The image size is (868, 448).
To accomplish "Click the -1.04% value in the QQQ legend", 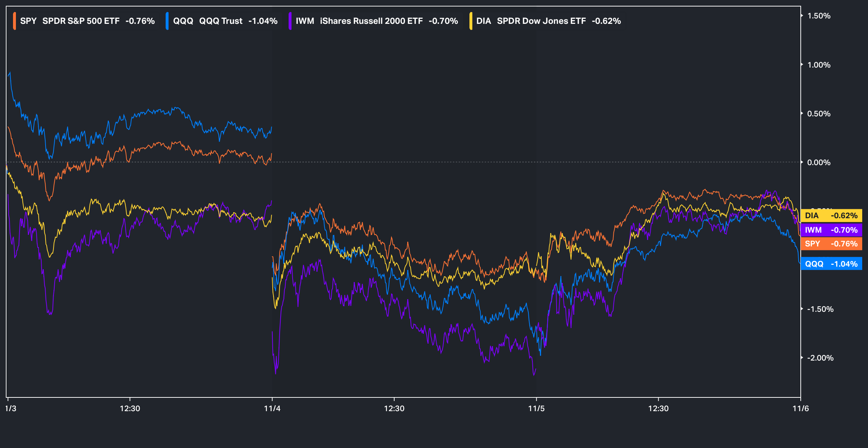I will coord(263,21).
